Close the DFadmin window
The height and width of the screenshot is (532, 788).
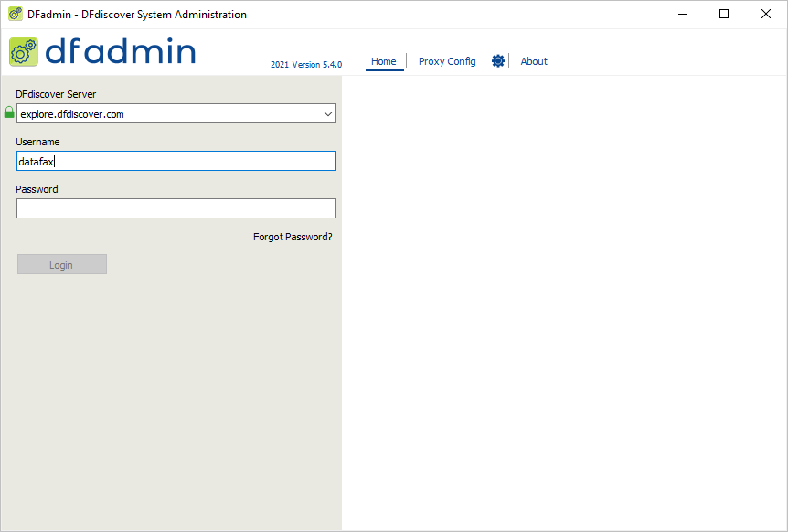(765, 14)
